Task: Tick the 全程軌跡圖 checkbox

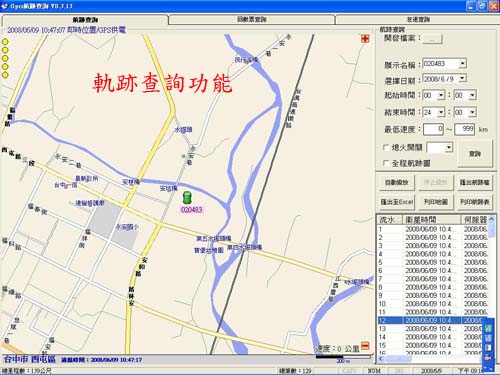Action: pos(386,163)
